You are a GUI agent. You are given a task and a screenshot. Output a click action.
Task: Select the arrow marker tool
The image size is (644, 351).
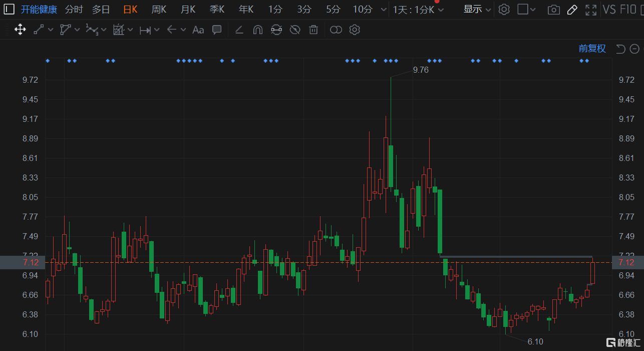click(x=171, y=30)
